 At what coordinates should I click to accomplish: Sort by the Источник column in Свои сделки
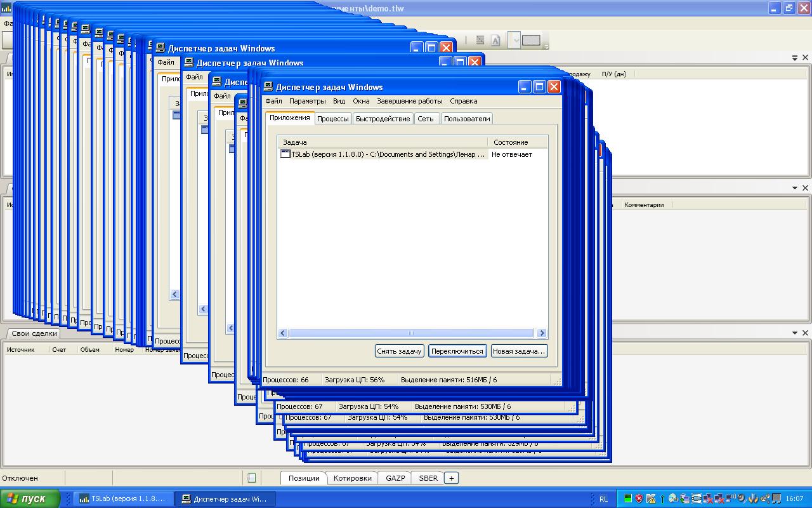21,349
